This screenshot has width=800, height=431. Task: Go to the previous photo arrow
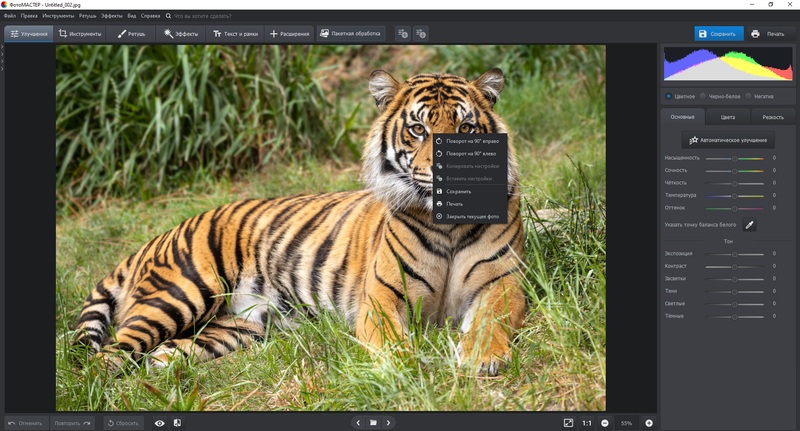(358, 423)
